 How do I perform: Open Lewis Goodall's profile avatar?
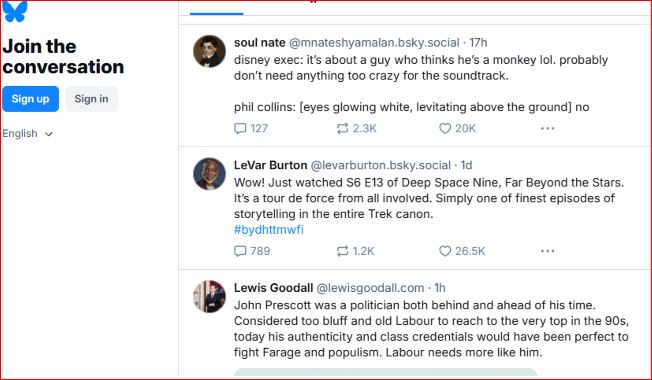pyautogui.click(x=210, y=296)
